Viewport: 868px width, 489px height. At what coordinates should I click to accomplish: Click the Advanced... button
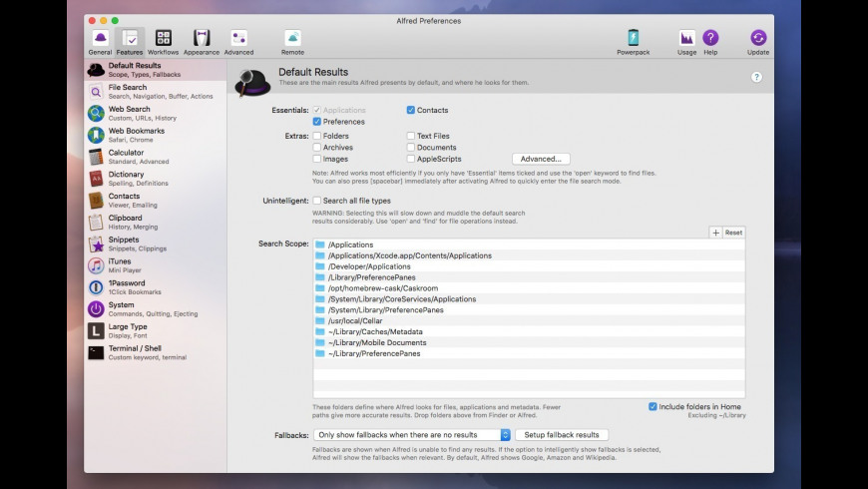(x=541, y=159)
